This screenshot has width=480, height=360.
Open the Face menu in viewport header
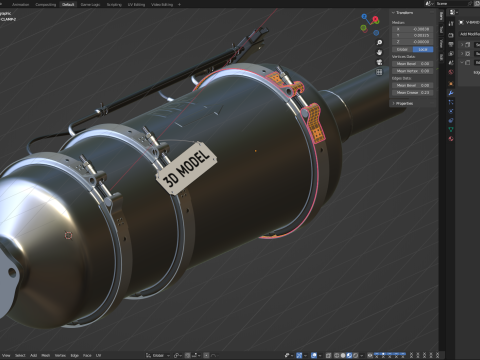pyautogui.click(x=87, y=356)
